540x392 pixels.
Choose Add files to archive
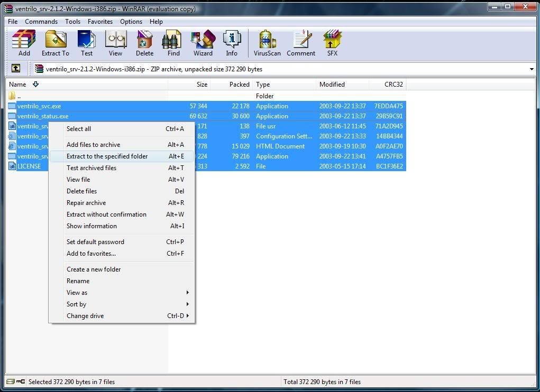122,145
